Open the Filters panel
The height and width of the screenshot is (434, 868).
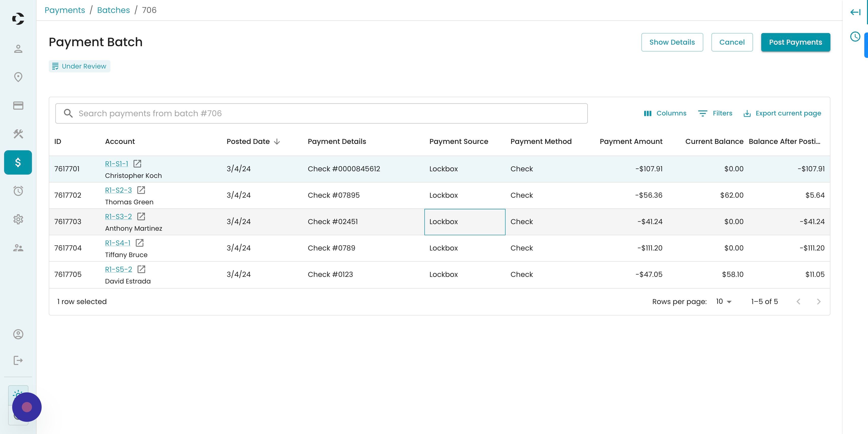[x=715, y=113]
